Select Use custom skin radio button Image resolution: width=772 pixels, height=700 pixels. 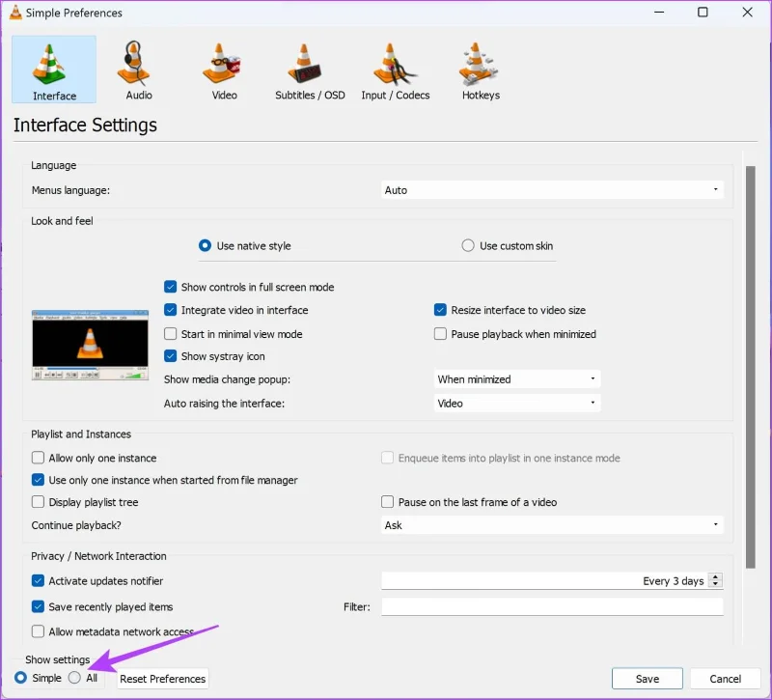(468, 245)
